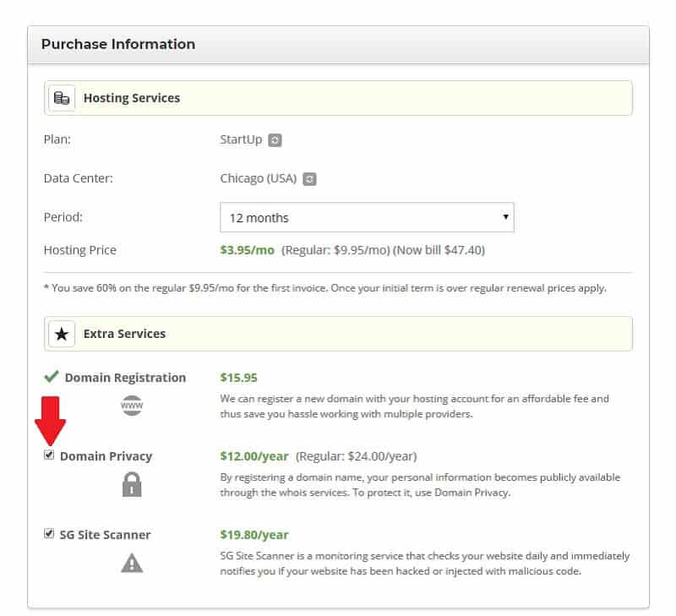Click the green Domain Registration checkmark
Image resolution: width=676 pixels, height=616 pixels.
click(52, 376)
